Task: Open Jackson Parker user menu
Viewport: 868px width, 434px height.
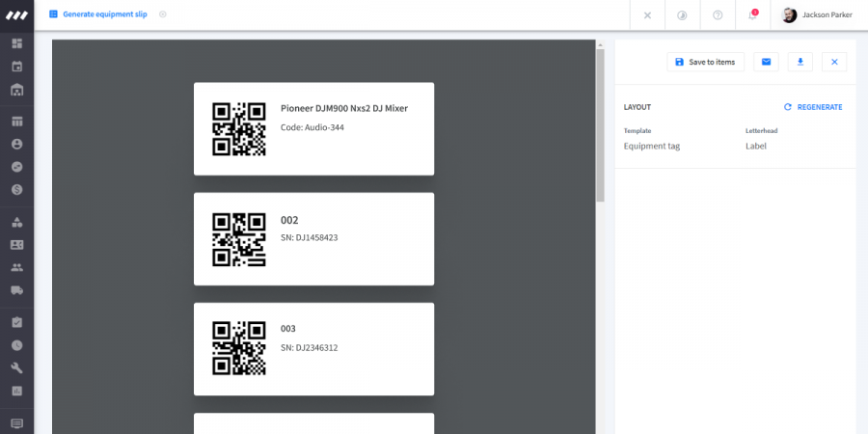Action: (x=818, y=14)
